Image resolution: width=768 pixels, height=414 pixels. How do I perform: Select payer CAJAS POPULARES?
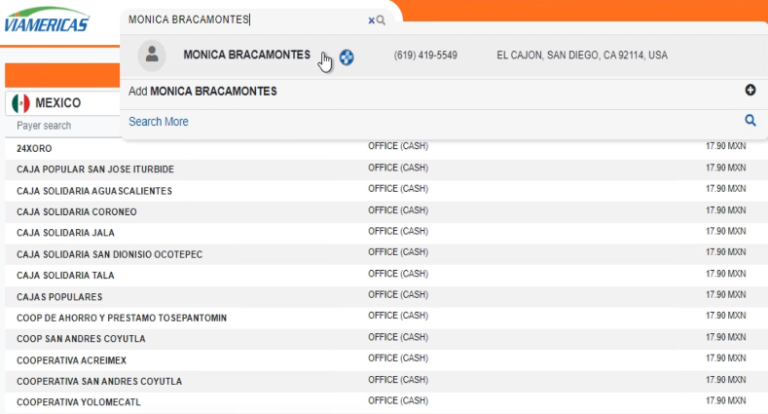59,297
